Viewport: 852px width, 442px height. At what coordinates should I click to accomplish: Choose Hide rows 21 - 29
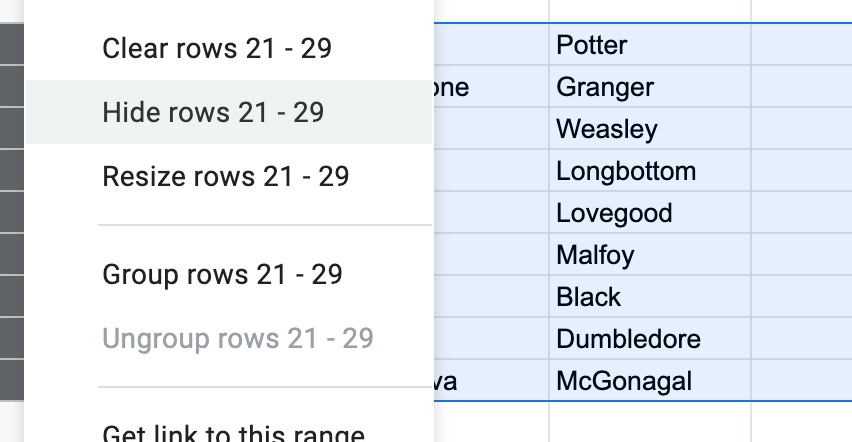tap(213, 112)
